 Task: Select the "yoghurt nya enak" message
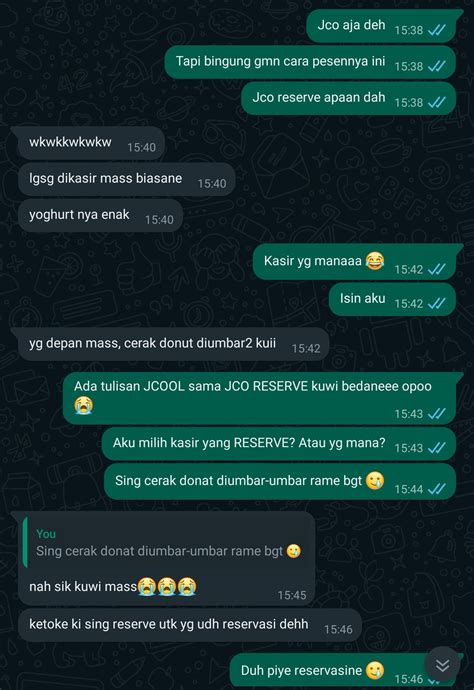pos(100,215)
